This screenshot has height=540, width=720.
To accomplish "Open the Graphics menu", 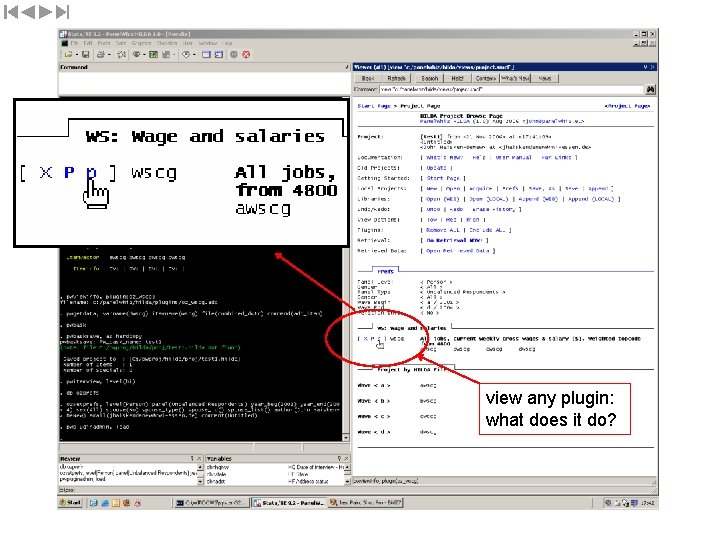I will coord(141,43).
